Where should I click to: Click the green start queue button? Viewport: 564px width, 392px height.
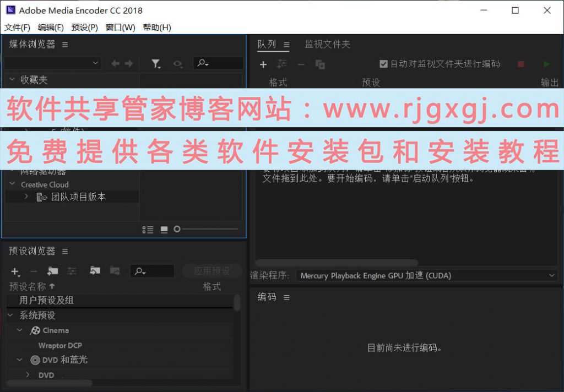click(x=546, y=64)
